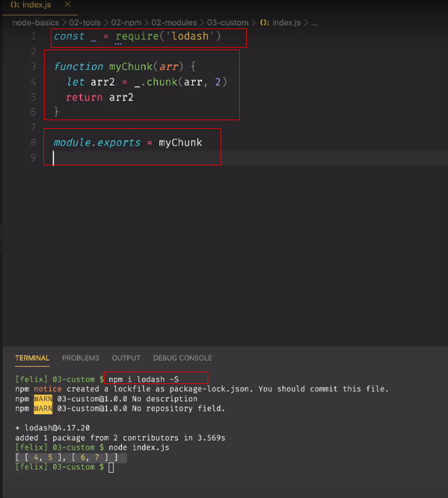Click the terminal cursor at the last prompt

(x=111, y=467)
